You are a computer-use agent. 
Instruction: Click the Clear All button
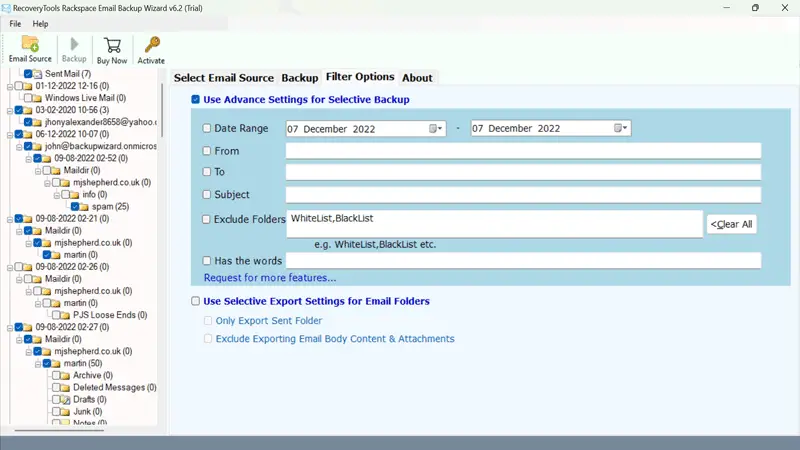(732, 224)
